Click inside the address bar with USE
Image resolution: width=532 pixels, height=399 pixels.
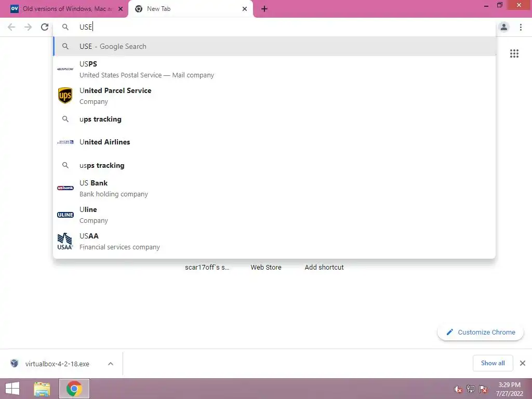click(274, 27)
